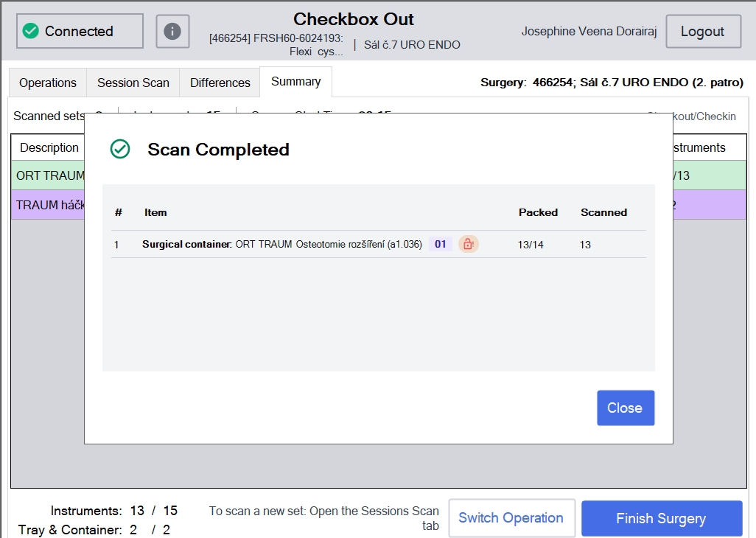
Task: Click the green Scan Completed checkmark icon
Action: point(120,150)
